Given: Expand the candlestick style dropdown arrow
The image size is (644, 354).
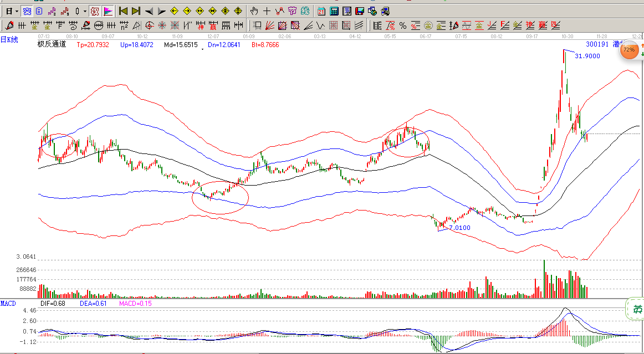Looking at the screenshot, I should (85, 11).
